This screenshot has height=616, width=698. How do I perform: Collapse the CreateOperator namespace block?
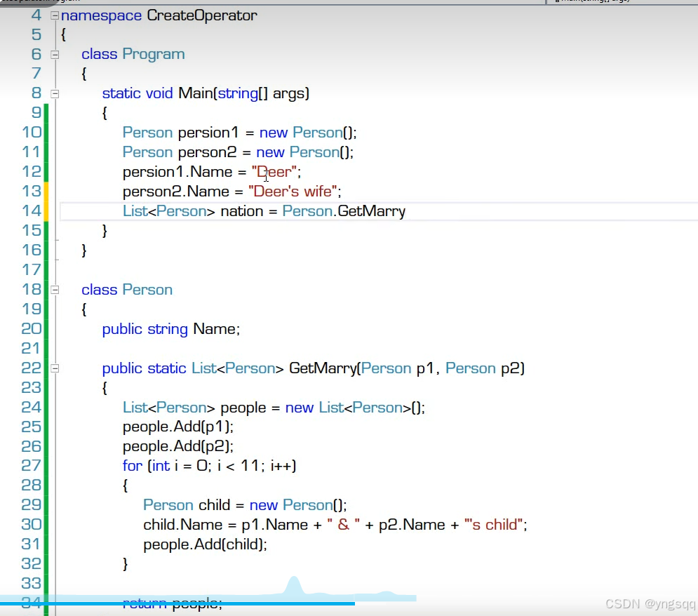(x=55, y=15)
